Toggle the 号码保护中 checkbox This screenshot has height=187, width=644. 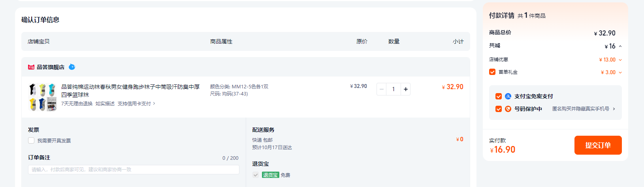[499, 109]
